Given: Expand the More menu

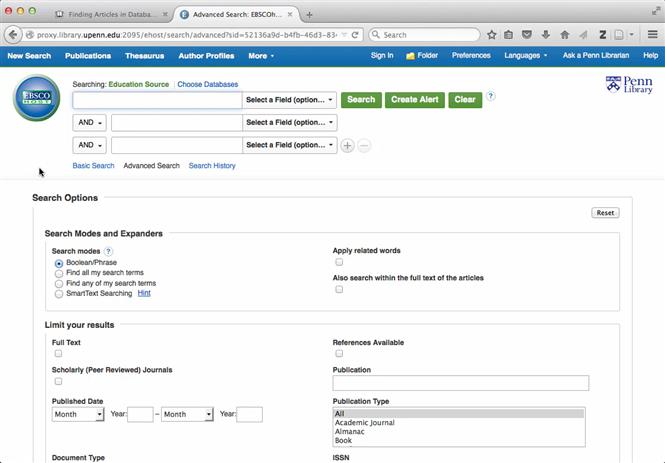Looking at the screenshot, I should 261,56.
